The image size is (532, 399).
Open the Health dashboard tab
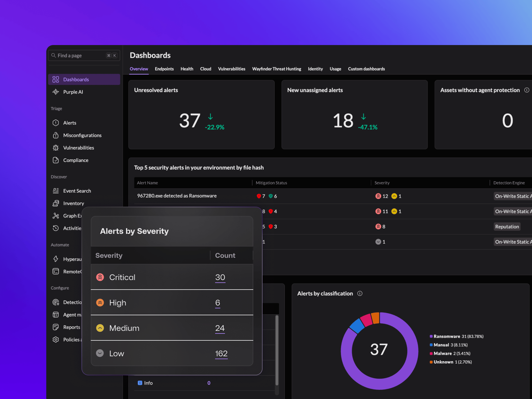click(x=187, y=69)
